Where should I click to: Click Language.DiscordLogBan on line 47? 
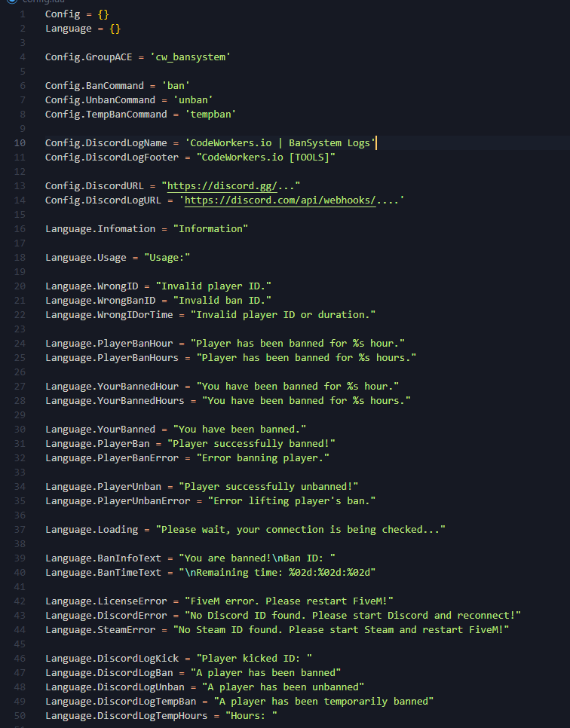point(109,673)
